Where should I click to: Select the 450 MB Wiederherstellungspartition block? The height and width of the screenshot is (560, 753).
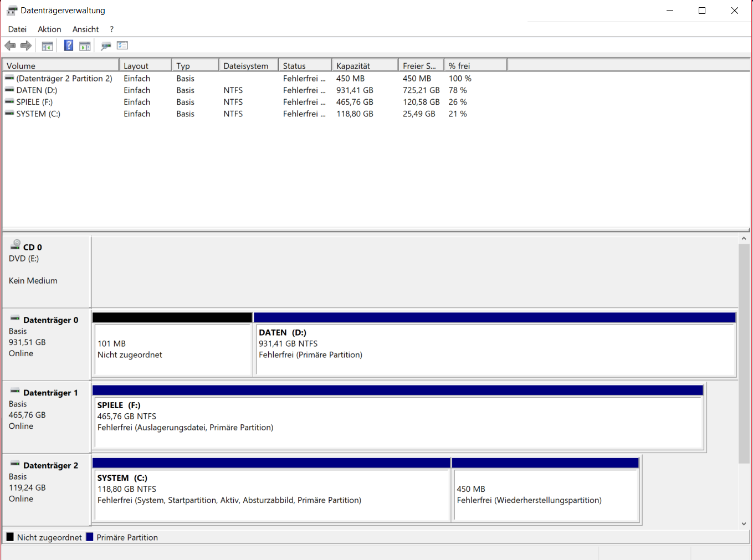(546, 490)
